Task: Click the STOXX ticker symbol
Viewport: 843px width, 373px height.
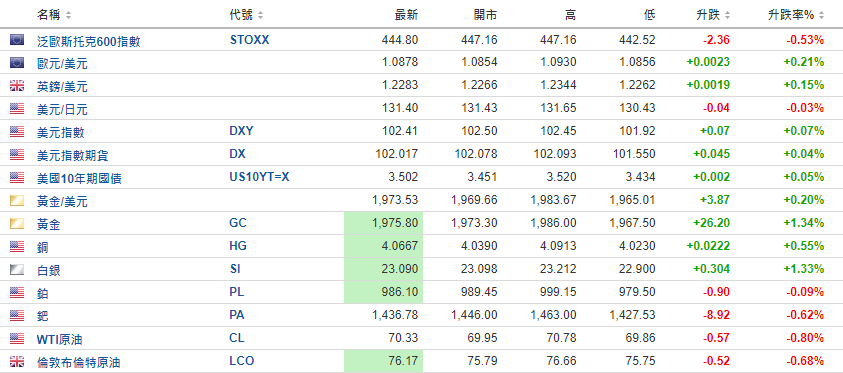Action: (249, 39)
